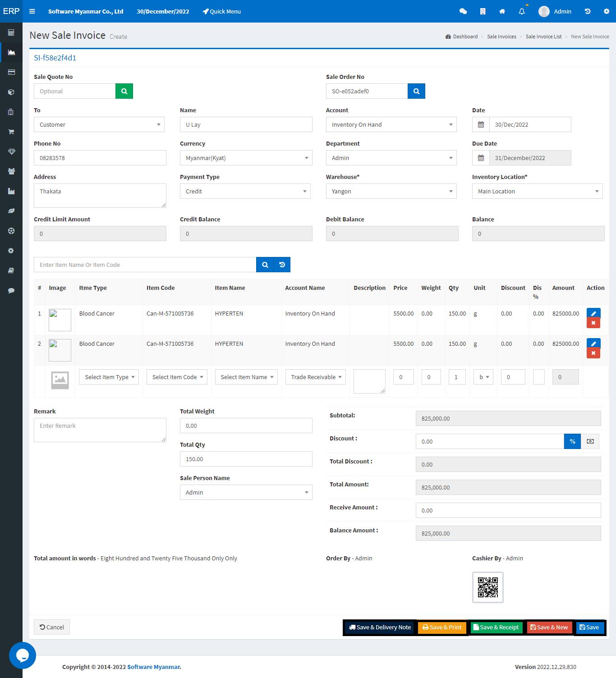The width and height of the screenshot is (616, 678).
Task: Open Select Item Type dropdown
Action: click(x=109, y=377)
